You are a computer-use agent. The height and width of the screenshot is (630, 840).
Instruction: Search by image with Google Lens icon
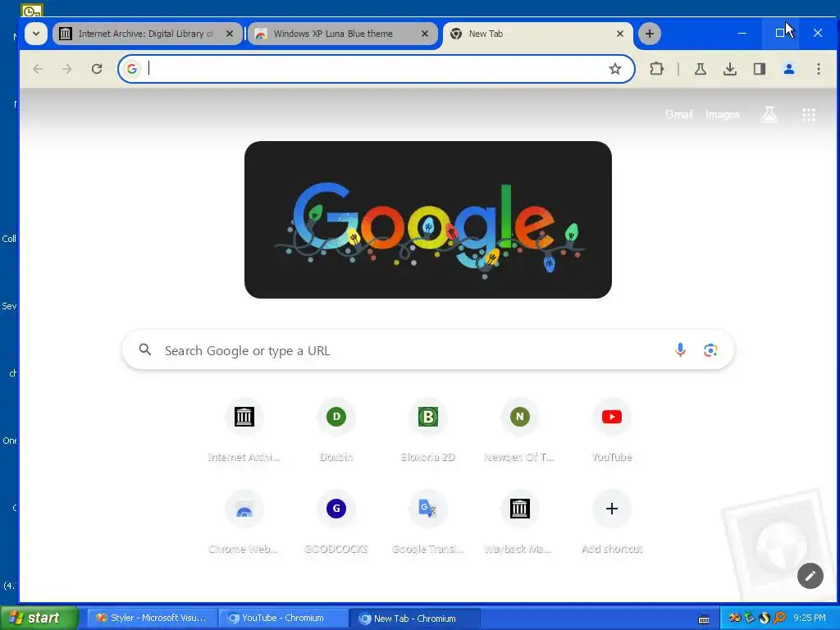(710, 349)
